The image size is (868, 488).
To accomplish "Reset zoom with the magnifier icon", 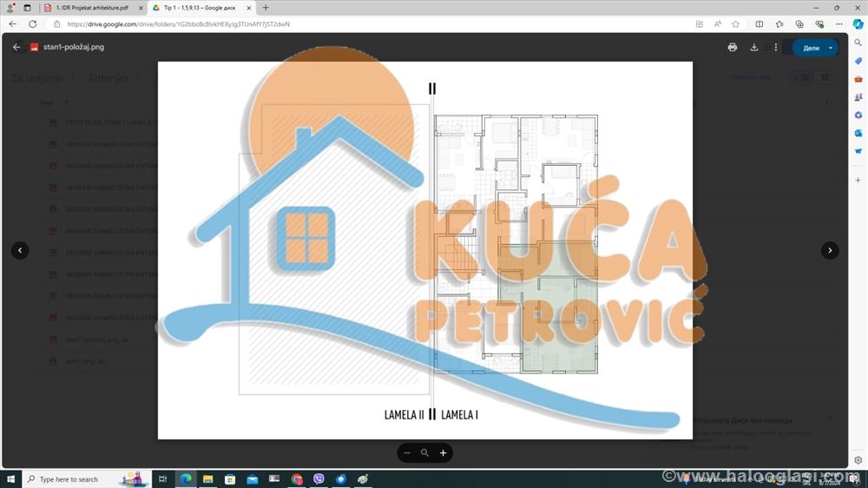I will (425, 452).
